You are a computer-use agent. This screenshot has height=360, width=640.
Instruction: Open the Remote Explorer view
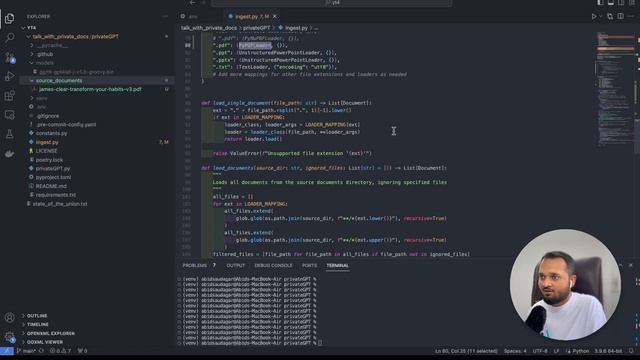click(9, 115)
